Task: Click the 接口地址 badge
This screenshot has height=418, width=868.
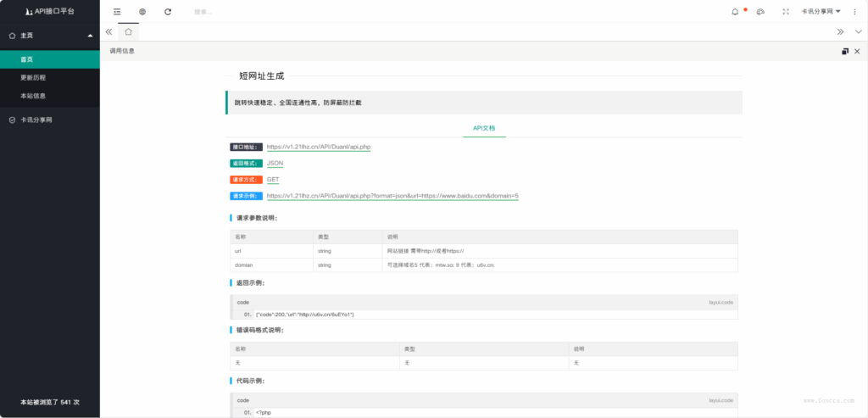Action: [x=247, y=148]
